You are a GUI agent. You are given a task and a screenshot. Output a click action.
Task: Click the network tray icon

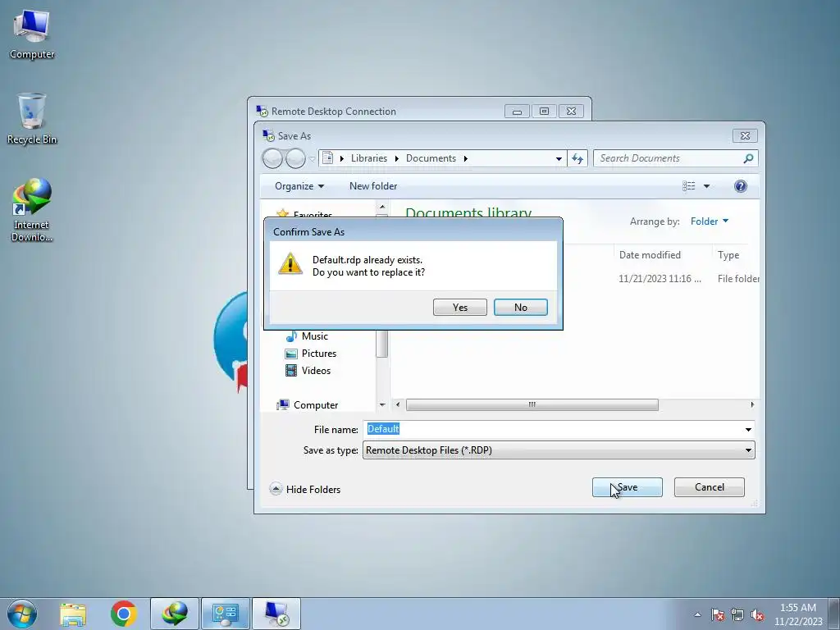[737, 615]
